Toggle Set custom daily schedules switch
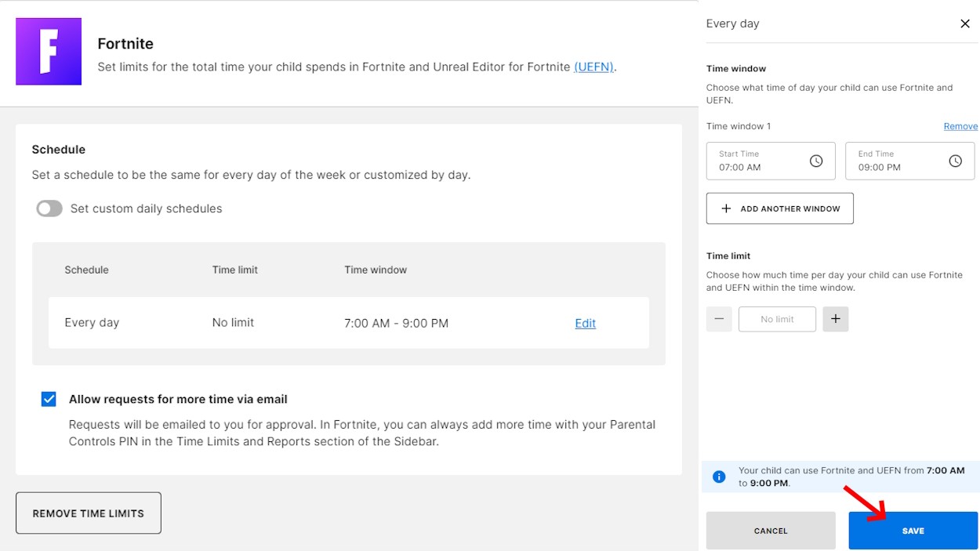The width and height of the screenshot is (980, 551). (x=49, y=208)
